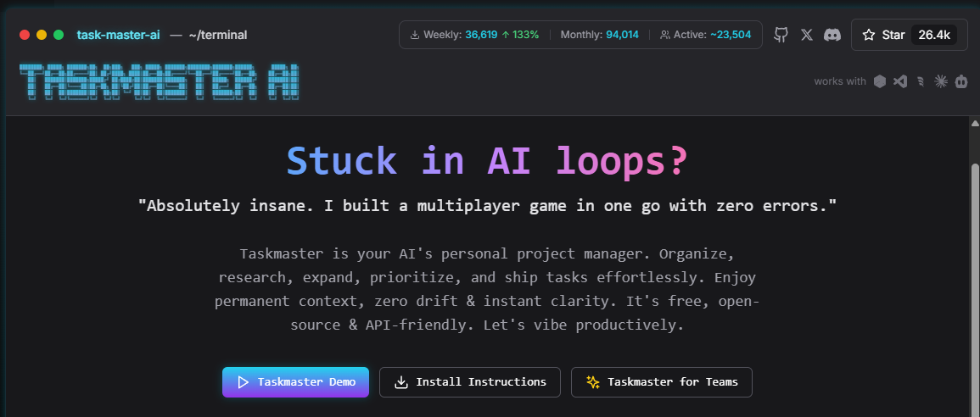This screenshot has height=417, width=980.
Task: Click the red close dot
Action: tap(25, 35)
